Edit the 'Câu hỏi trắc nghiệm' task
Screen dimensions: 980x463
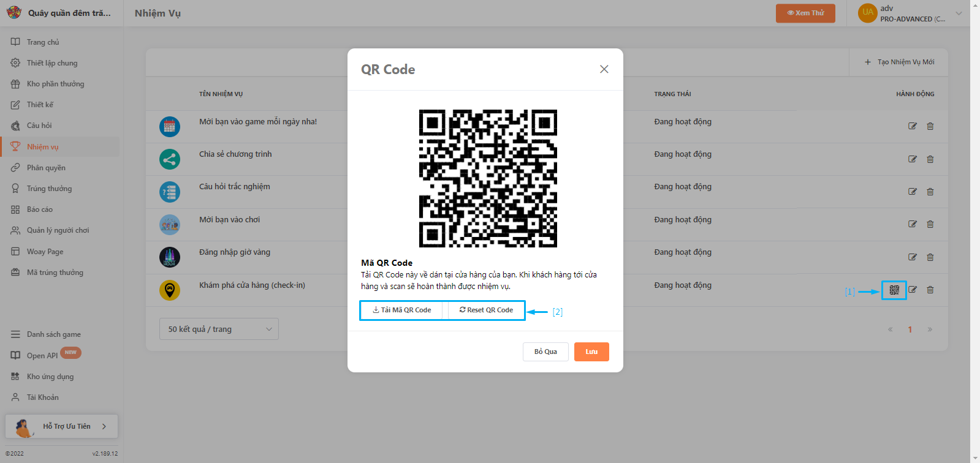tap(912, 192)
